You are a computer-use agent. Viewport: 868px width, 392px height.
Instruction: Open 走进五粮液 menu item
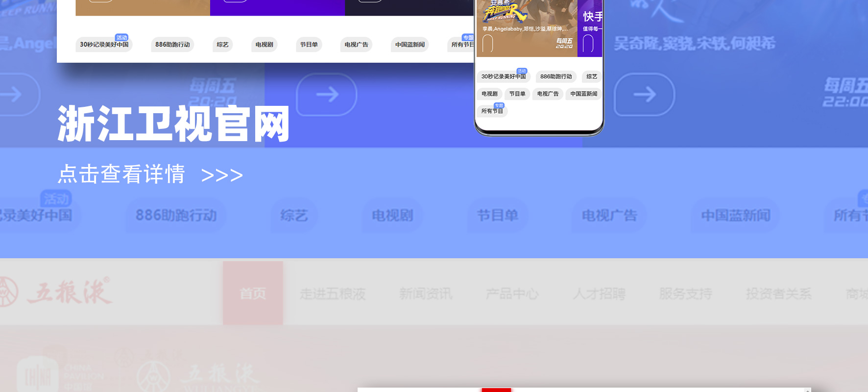coord(333,294)
